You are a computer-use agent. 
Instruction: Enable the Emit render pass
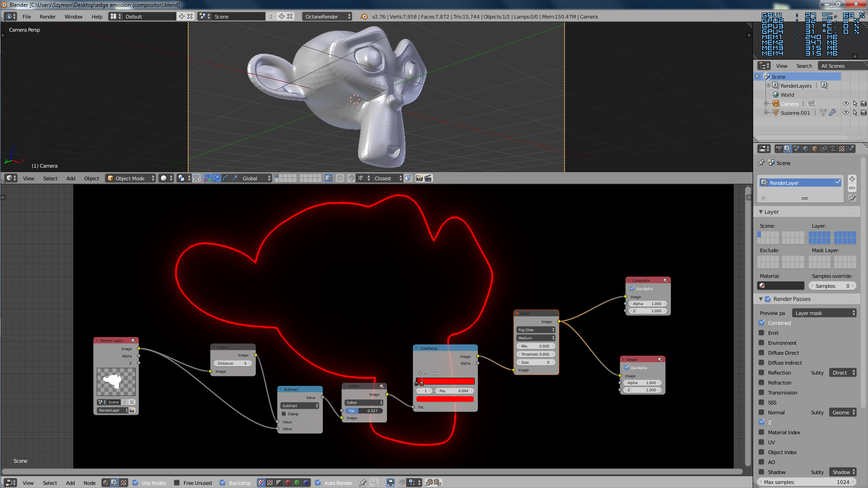[762, 333]
